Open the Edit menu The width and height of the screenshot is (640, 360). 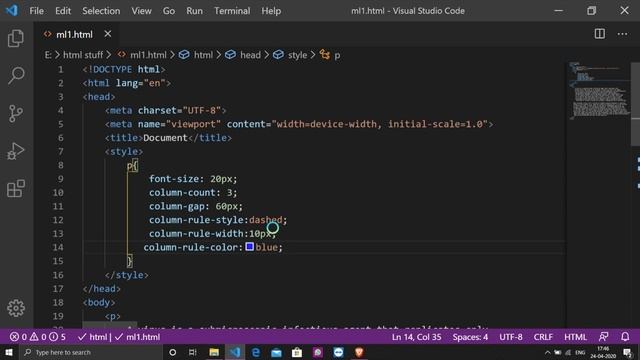(63, 11)
